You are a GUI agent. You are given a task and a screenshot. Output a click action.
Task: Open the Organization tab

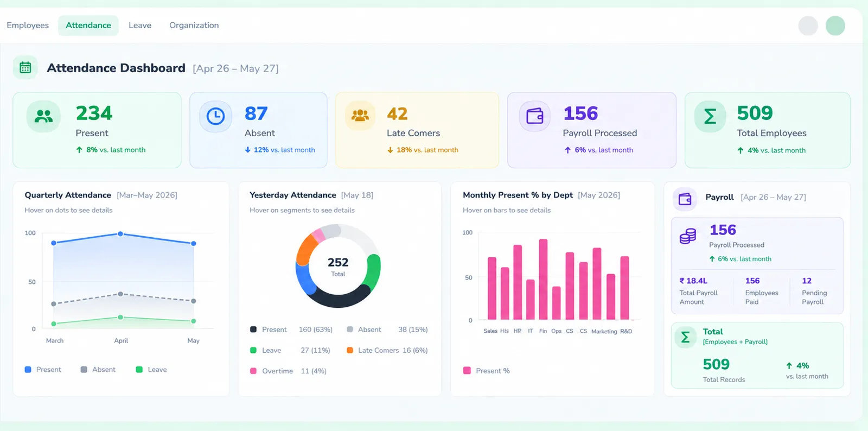point(194,25)
